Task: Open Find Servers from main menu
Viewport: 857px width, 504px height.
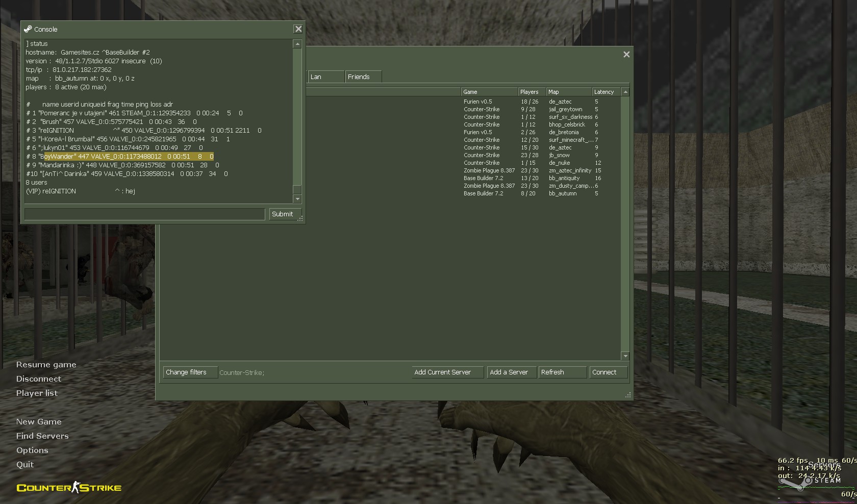Action: [x=42, y=436]
